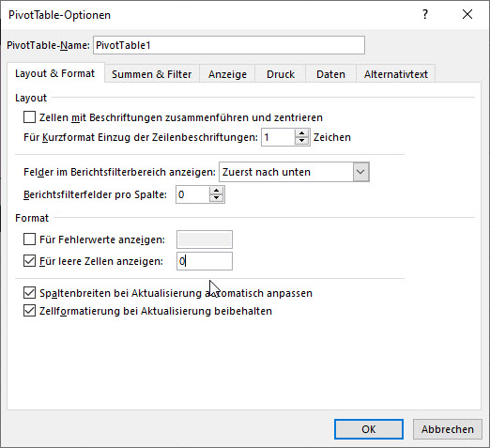Tick the Für Fehlerwerte anzeigen checkbox
The height and width of the screenshot is (448, 490).
point(29,239)
